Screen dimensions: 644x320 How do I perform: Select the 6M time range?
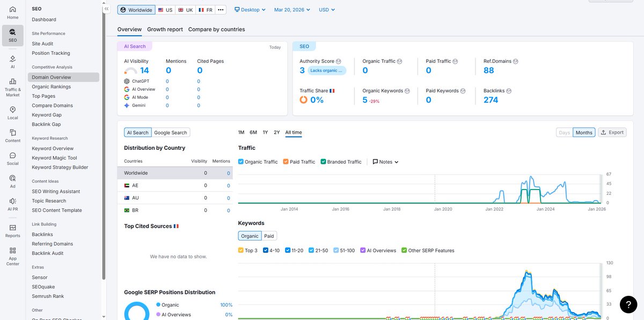coord(253,132)
